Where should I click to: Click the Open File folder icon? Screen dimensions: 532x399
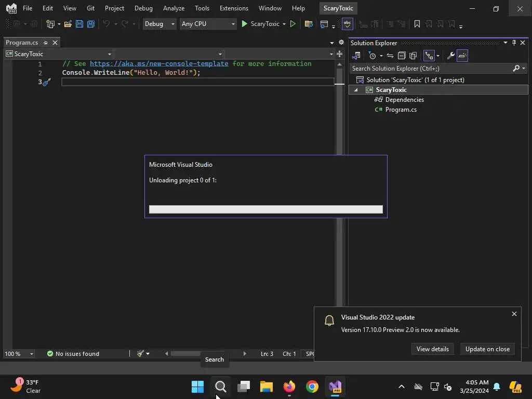(68, 24)
